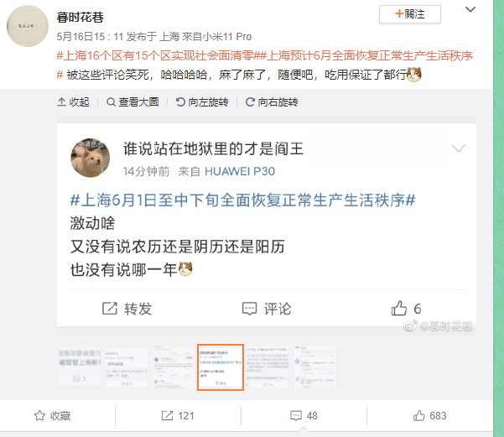The image size is (504, 437).
Task: Click the 收藏 star icon
Action: (x=39, y=415)
